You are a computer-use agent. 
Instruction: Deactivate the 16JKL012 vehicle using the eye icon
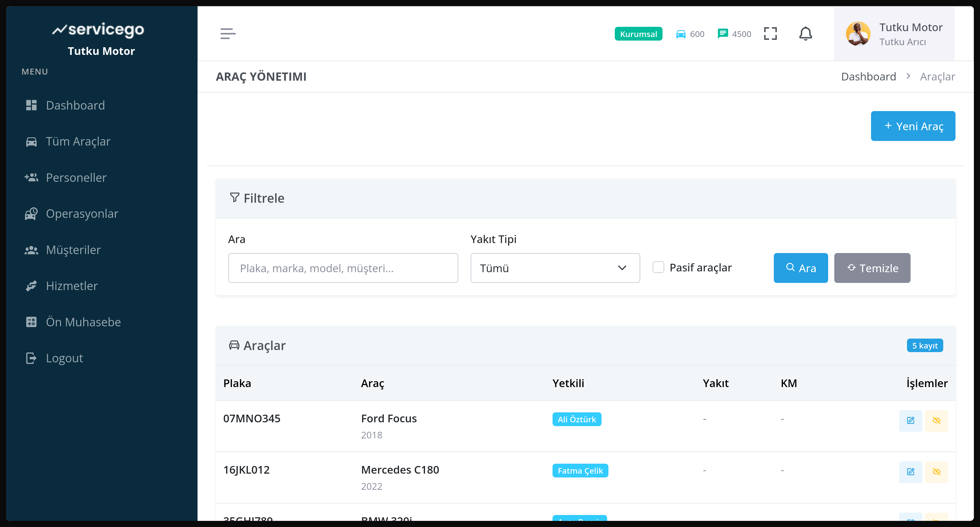tap(936, 472)
